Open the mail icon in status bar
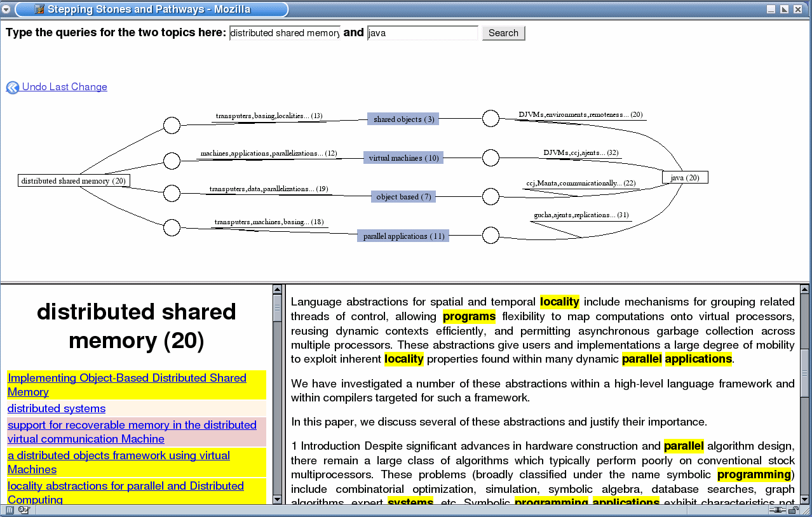This screenshot has width=812, height=517. pyautogui.click(x=24, y=509)
